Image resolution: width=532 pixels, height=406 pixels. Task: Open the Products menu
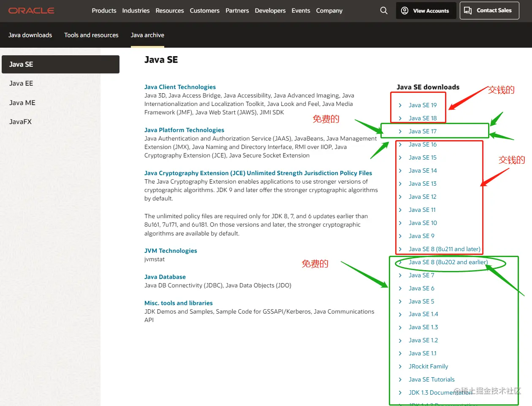click(x=104, y=11)
